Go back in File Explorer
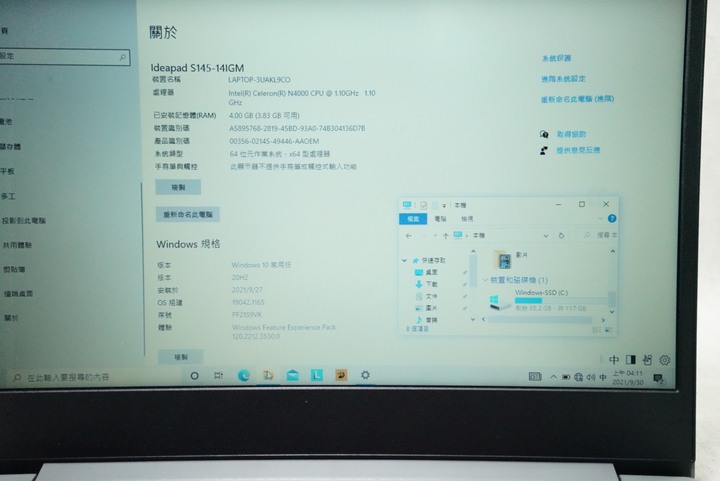This screenshot has width=720, height=481. click(409, 236)
